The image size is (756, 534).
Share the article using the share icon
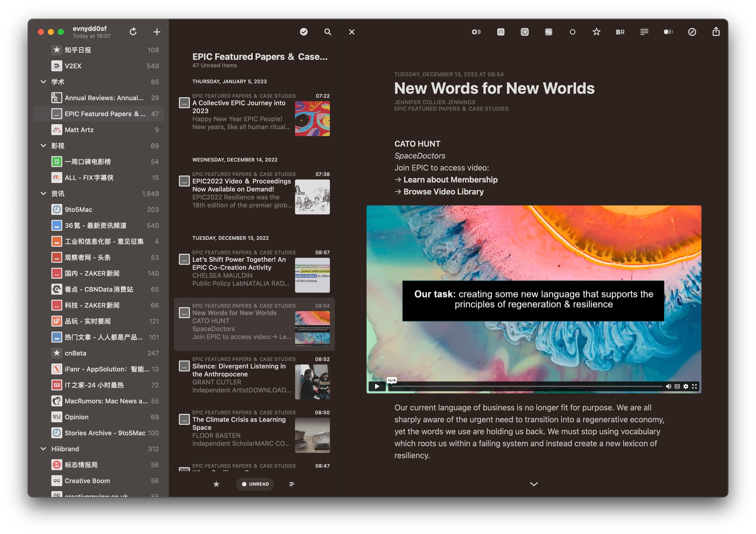(716, 32)
